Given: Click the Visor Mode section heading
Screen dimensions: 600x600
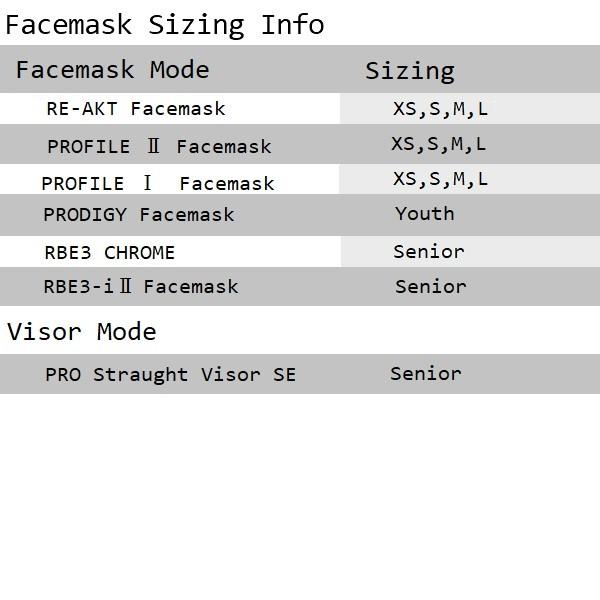Looking at the screenshot, I should click(x=82, y=332).
